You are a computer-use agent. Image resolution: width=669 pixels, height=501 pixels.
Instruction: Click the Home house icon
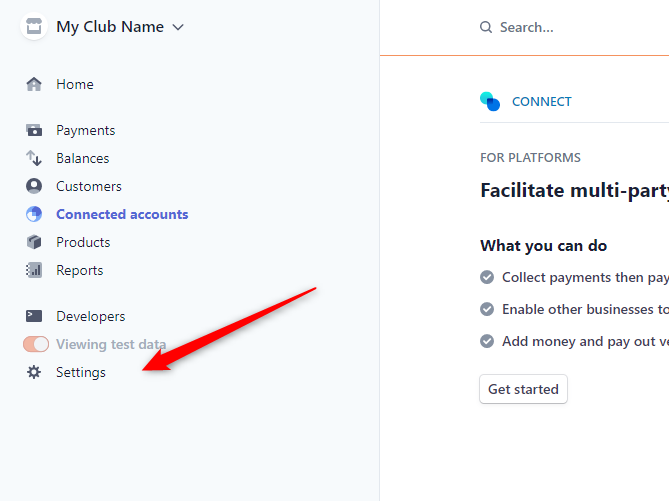[x=34, y=84]
